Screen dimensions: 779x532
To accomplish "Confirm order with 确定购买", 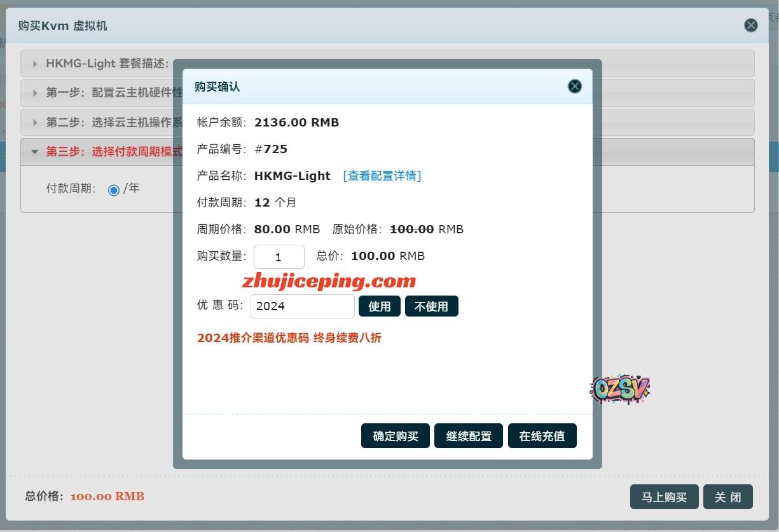I will pyautogui.click(x=395, y=436).
